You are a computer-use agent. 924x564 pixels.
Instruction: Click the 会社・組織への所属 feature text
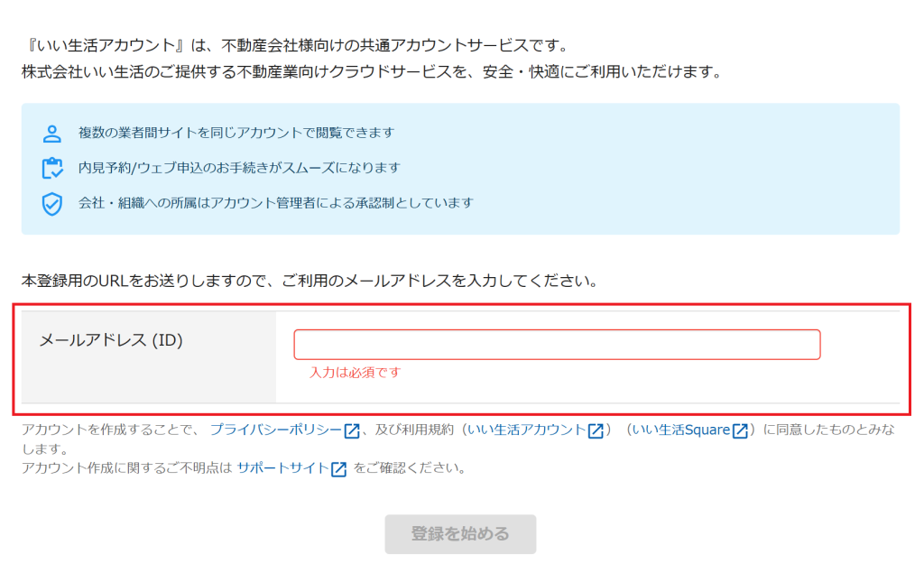(275, 203)
